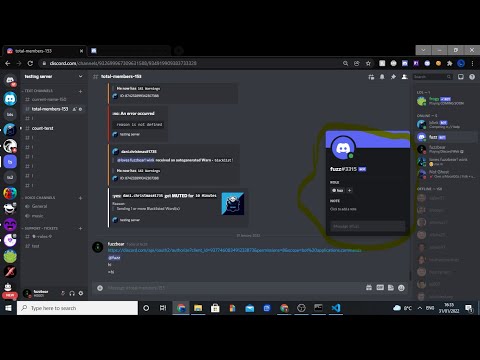
Task: Focus the Windows taskbar search box
Action: (77, 308)
